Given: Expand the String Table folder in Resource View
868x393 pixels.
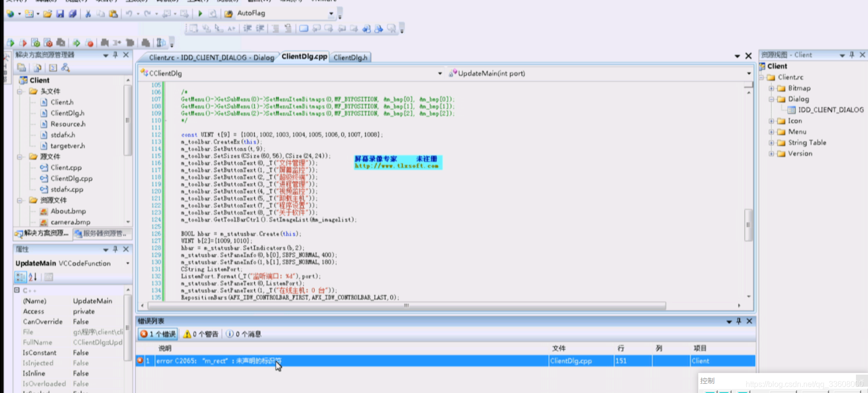Looking at the screenshot, I should click(771, 143).
